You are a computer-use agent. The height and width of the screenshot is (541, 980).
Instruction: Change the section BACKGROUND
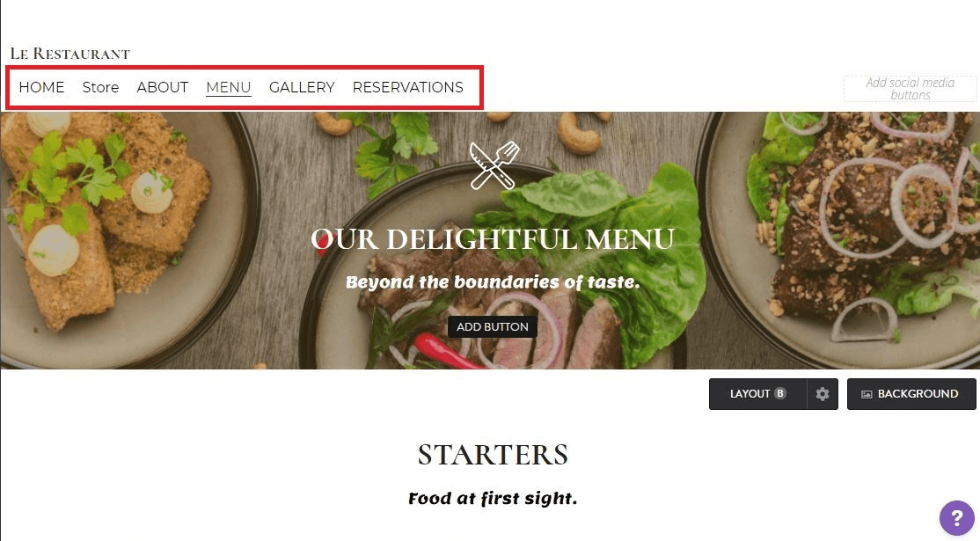point(911,394)
